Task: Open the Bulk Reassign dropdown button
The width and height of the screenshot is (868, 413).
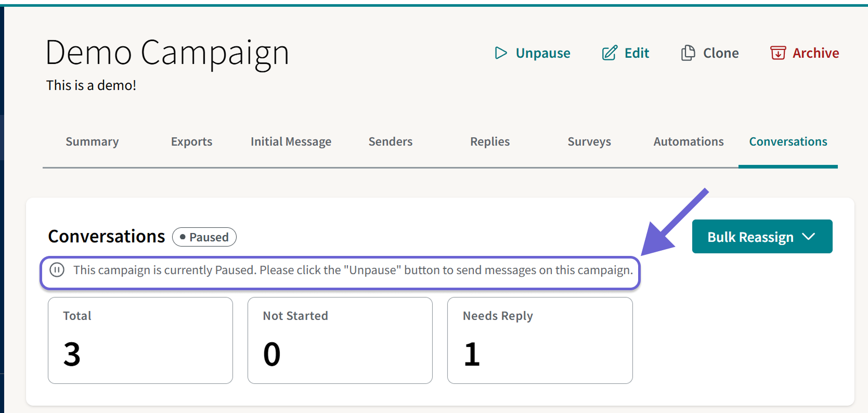Action: [762, 237]
